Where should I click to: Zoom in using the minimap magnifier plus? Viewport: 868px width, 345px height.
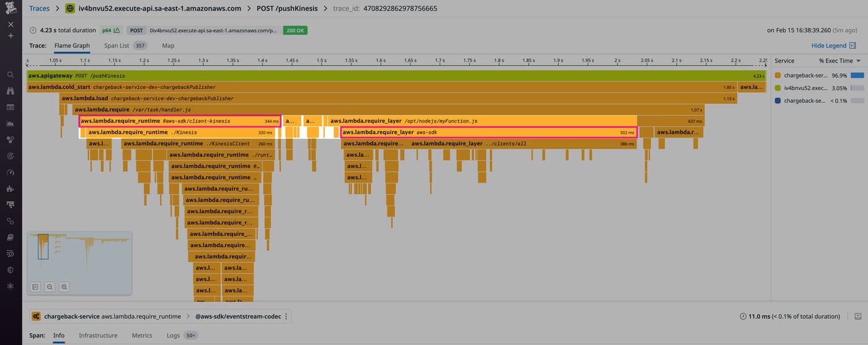pos(64,287)
